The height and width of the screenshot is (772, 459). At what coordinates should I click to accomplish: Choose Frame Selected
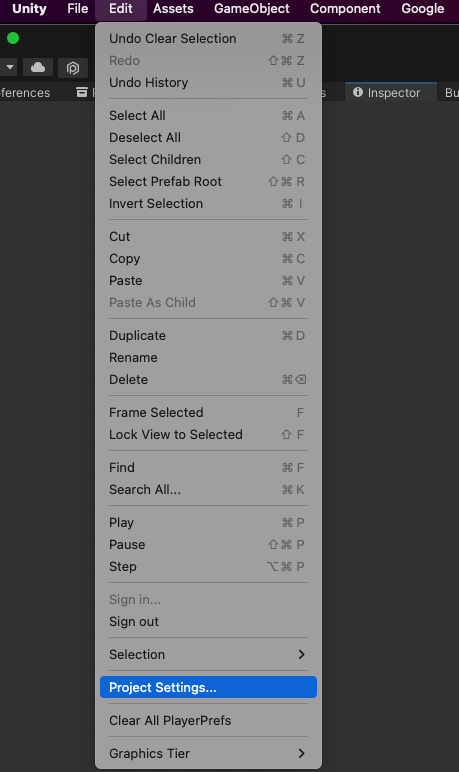(x=208, y=413)
